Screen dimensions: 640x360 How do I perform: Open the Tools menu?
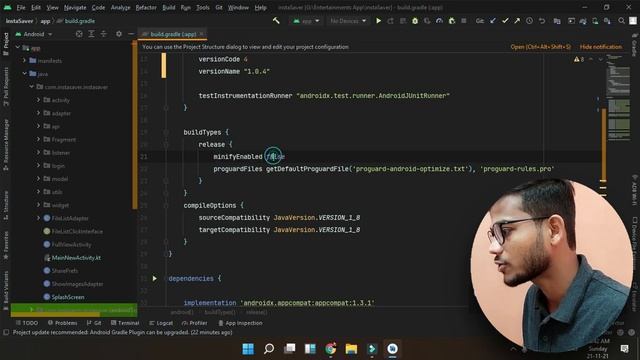202,7
